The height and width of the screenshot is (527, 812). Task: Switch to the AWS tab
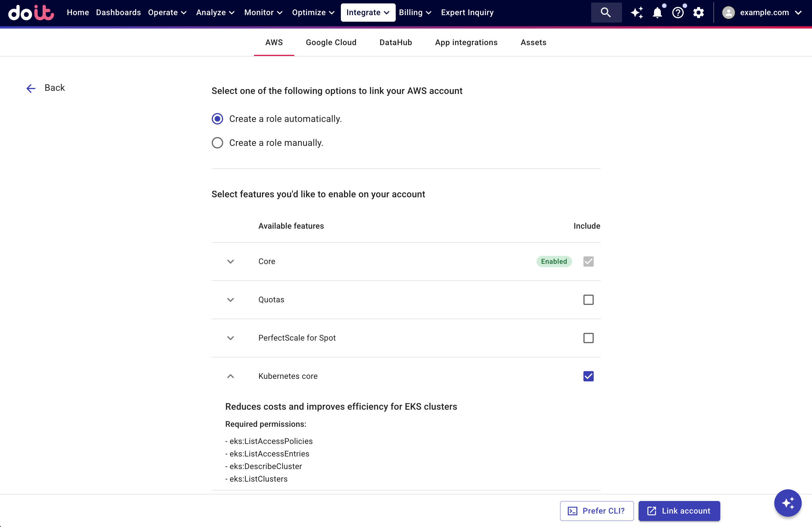[x=274, y=43]
